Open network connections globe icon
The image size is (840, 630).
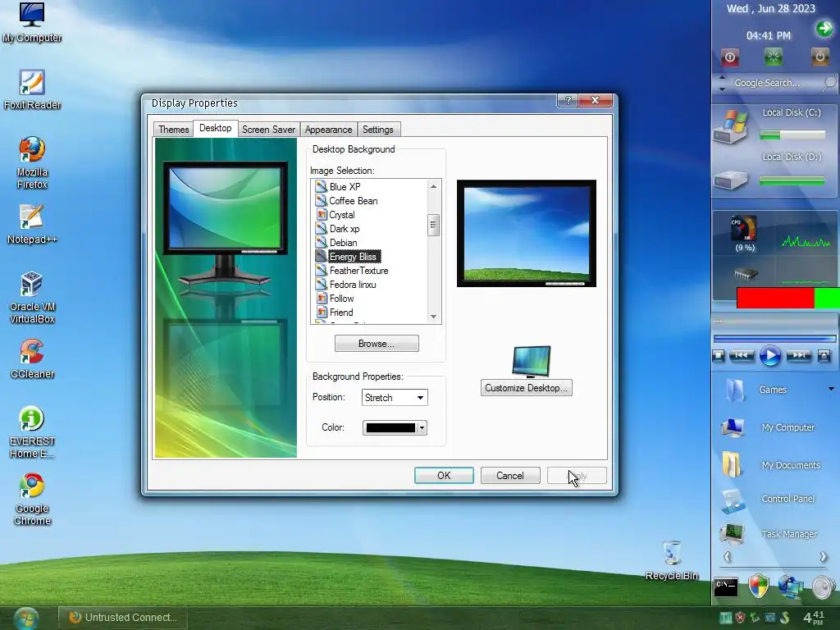click(x=791, y=587)
